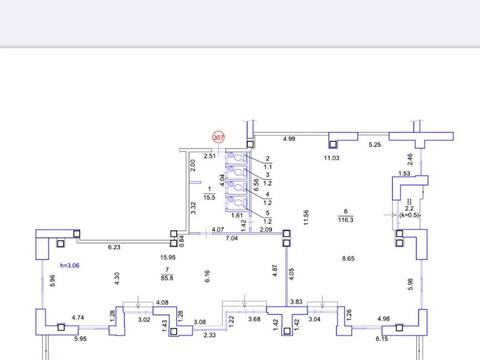Image resolution: width=480 pixels, height=360 pixels.
Task: Select the 1.53 dimension label
Action: click(404, 173)
